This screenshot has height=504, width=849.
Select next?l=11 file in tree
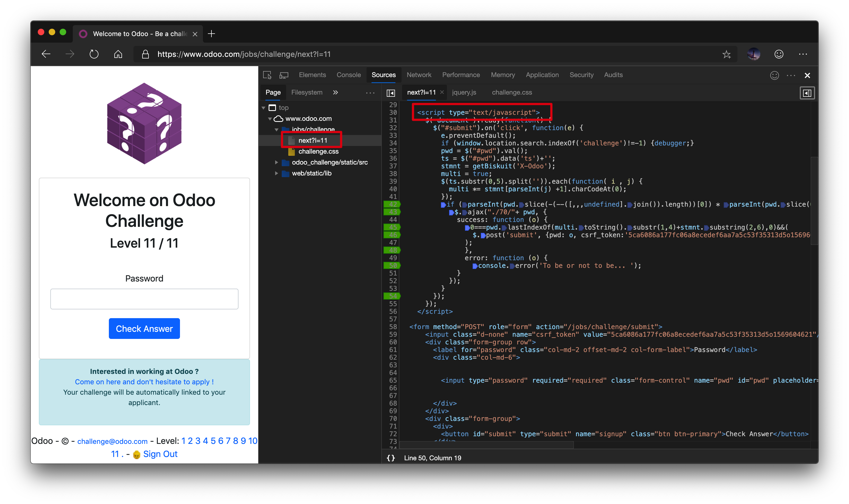pyautogui.click(x=313, y=140)
